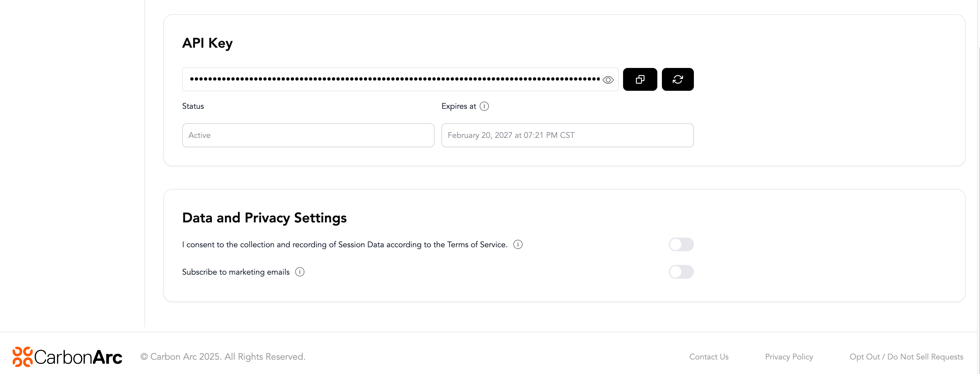Screen dimensions: 980x374
Task: Enable Session Data collection consent toggle
Action: pyautogui.click(x=681, y=245)
